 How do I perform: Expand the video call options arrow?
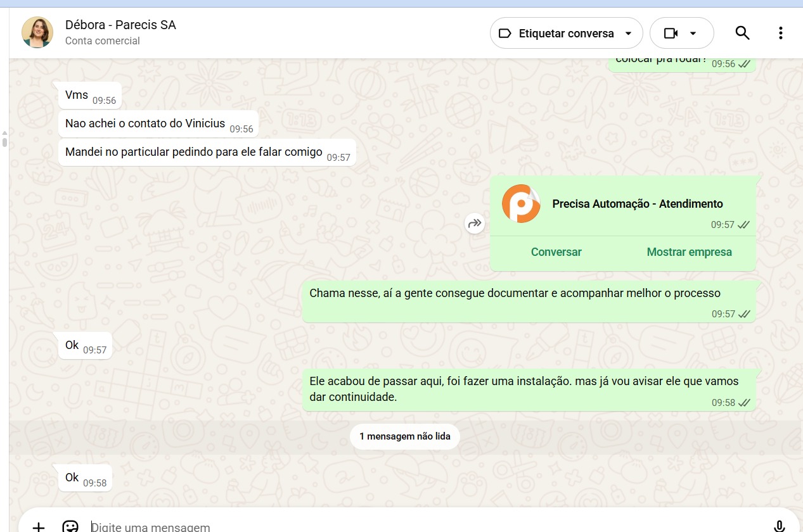click(693, 34)
